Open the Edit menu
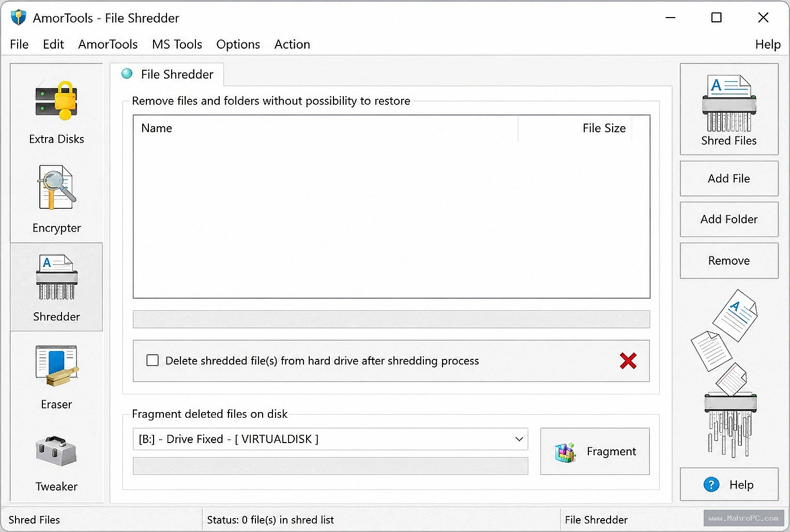The image size is (790, 532). 53,44
